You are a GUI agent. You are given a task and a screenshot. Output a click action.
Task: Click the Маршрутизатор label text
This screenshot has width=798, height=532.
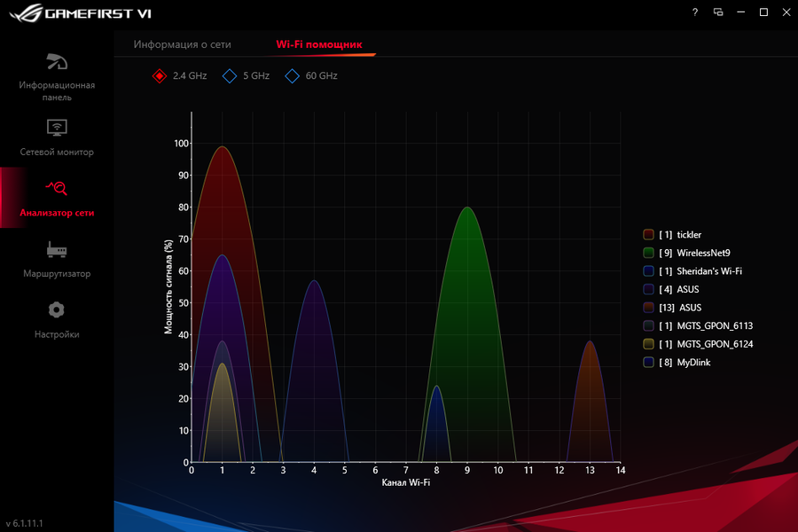[x=57, y=273]
